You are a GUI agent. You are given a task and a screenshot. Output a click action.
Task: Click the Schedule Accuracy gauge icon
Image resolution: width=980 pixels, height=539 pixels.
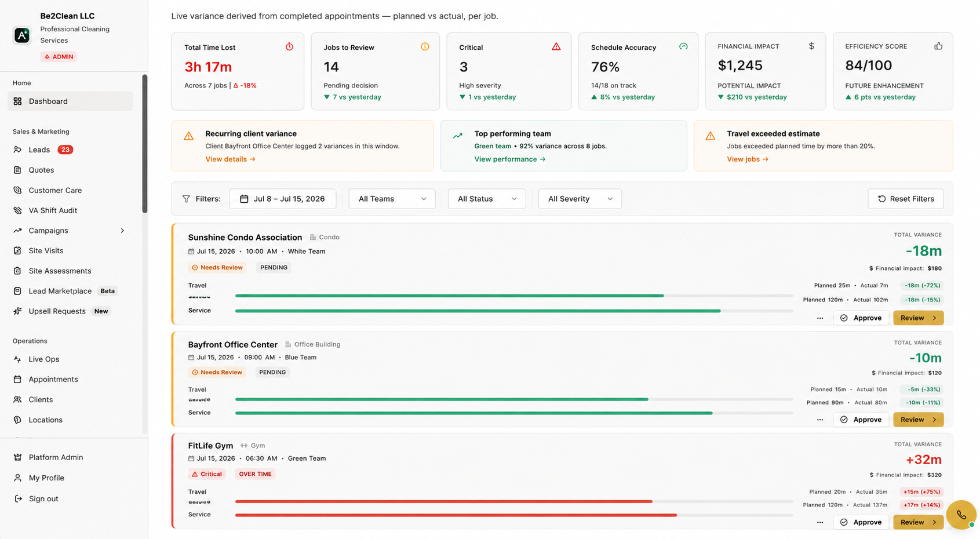pyautogui.click(x=683, y=47)
